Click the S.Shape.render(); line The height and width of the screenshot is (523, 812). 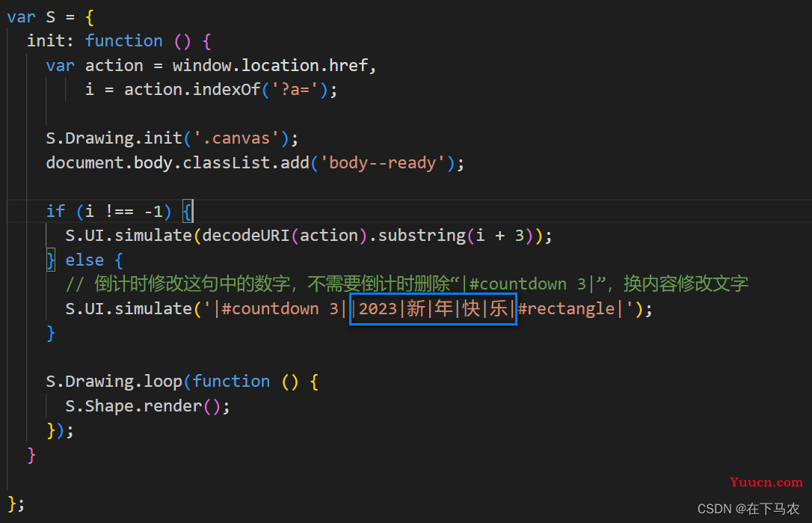(147, 406)
